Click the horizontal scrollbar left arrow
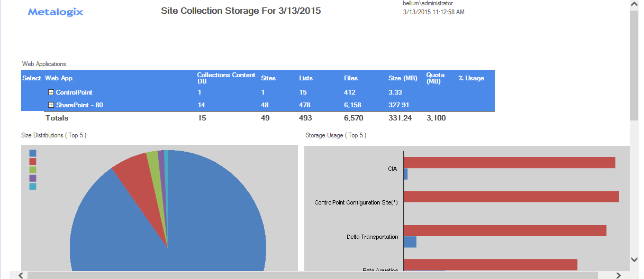The width and height of the screenshot is (644, 279). [x=21, y=275]
